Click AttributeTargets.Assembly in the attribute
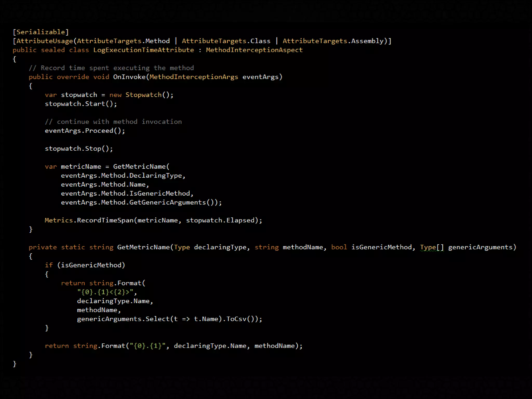The height and width of the screenshot is (399, 532). click(x=333, y=41)
